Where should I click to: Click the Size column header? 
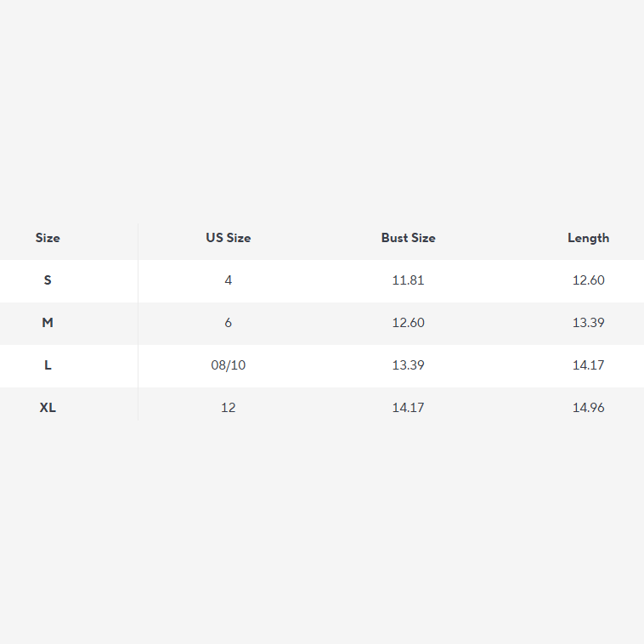coord(48,238)
